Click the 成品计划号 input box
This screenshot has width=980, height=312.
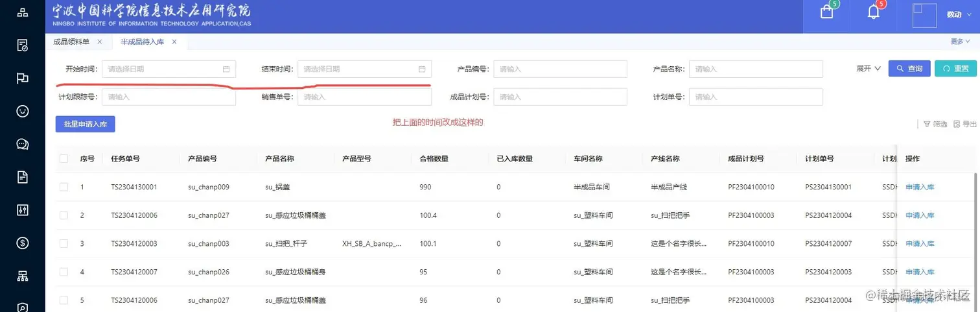point(560,97)
